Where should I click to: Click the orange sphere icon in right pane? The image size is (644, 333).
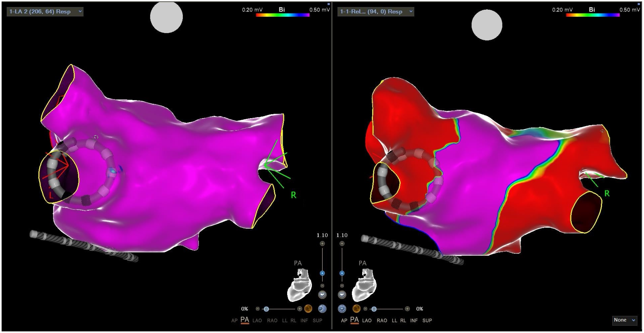356,309
